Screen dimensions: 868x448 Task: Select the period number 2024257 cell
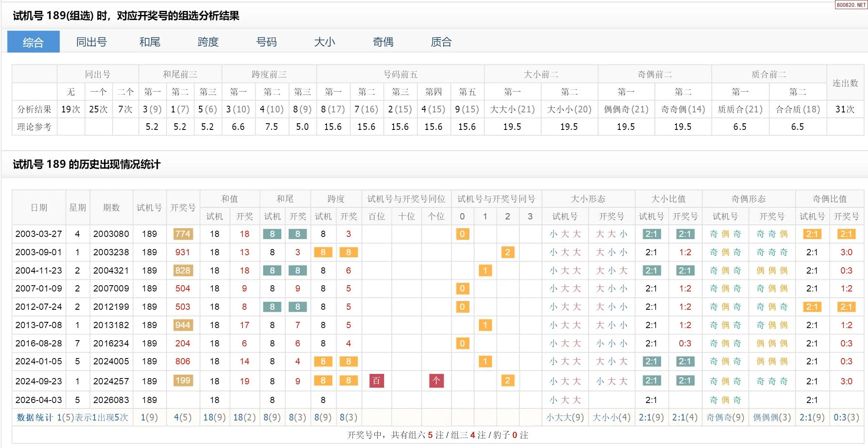(111, 381)
